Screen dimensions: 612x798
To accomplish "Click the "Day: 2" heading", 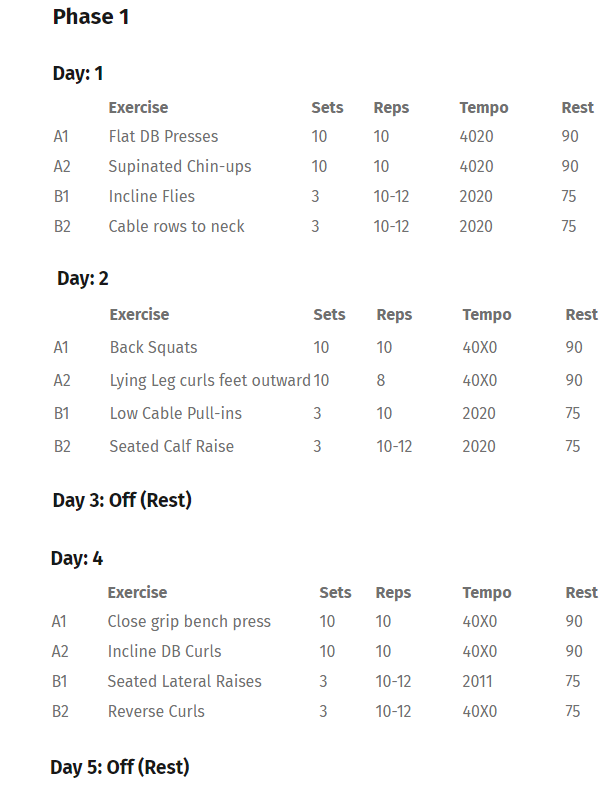I will (83, 278).
